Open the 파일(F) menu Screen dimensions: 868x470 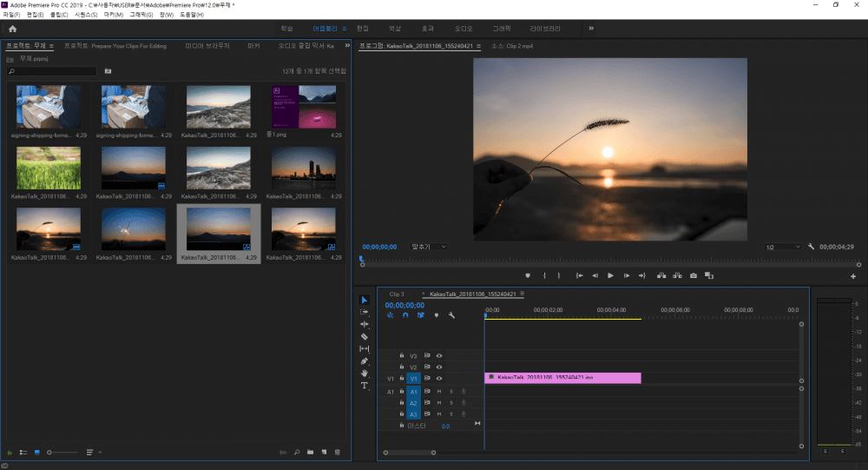point(11,15)
